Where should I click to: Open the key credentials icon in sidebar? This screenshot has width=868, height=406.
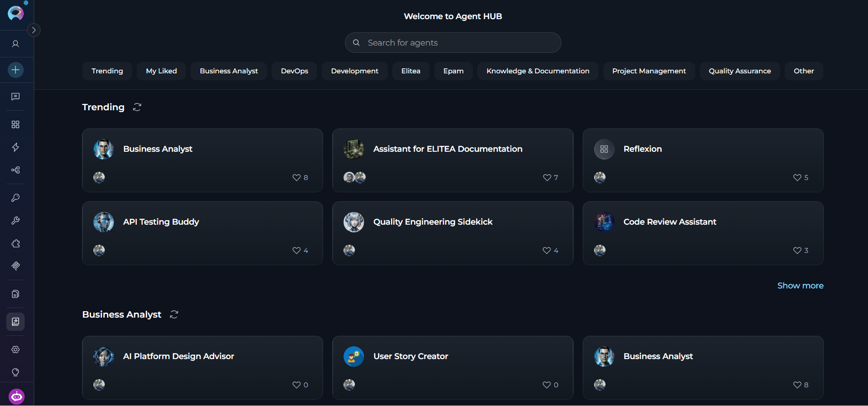(x=15, y=198)
